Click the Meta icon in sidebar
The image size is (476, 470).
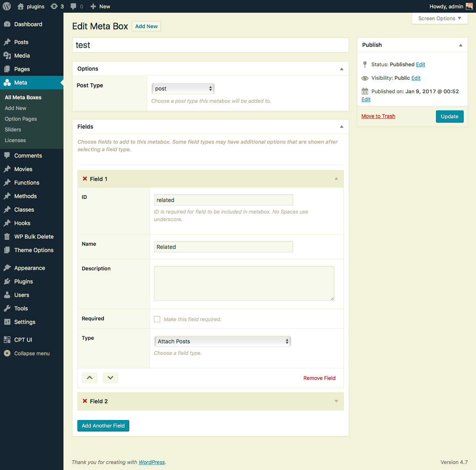[x=7, y=83]
